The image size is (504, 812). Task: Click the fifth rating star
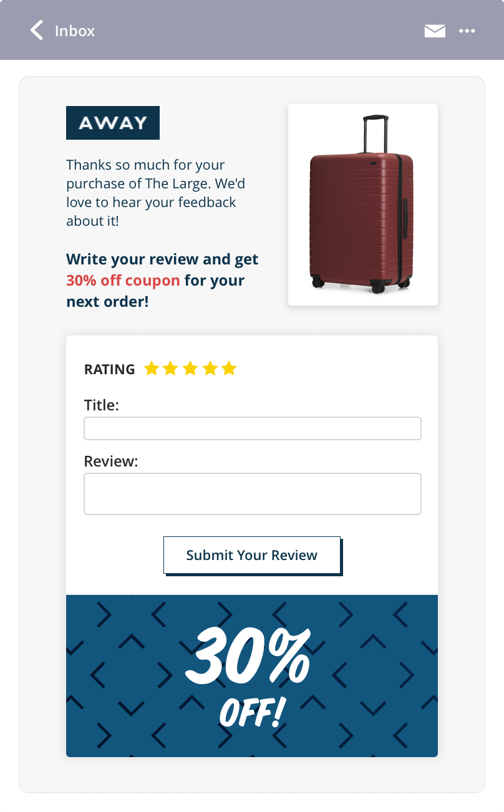(x=230, y=369)
